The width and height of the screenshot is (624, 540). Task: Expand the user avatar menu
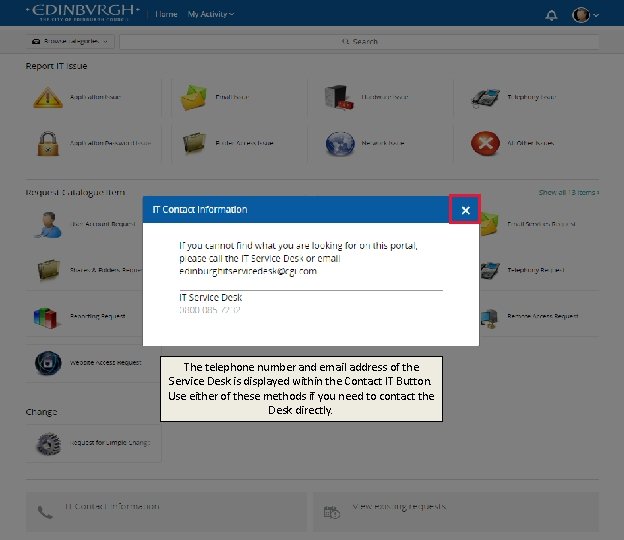click(x=585, y=15)
